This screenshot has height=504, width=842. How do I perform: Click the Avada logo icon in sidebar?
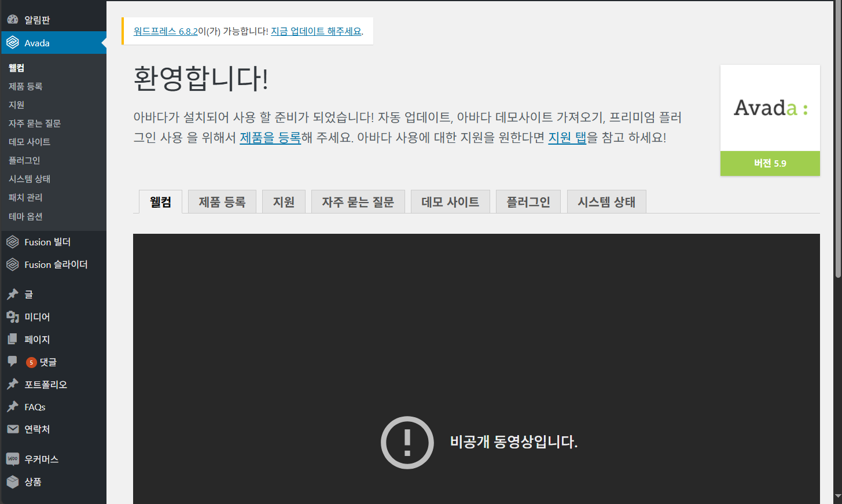[13, 43]
